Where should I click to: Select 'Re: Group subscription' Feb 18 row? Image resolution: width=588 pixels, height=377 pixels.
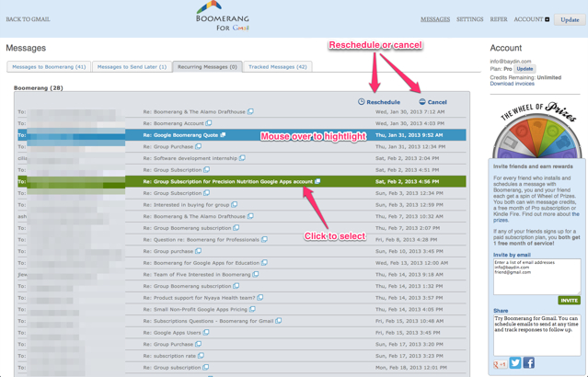tap(242, 367)
